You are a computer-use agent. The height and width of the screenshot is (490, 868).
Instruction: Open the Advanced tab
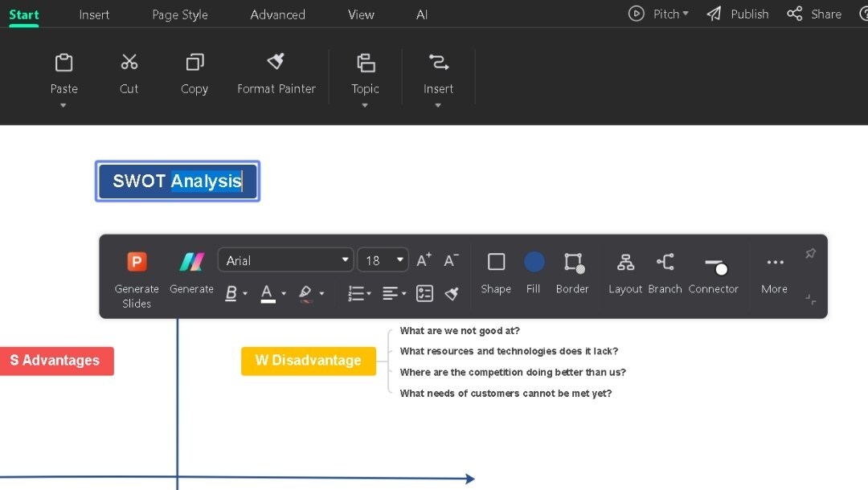coord(277,14)
